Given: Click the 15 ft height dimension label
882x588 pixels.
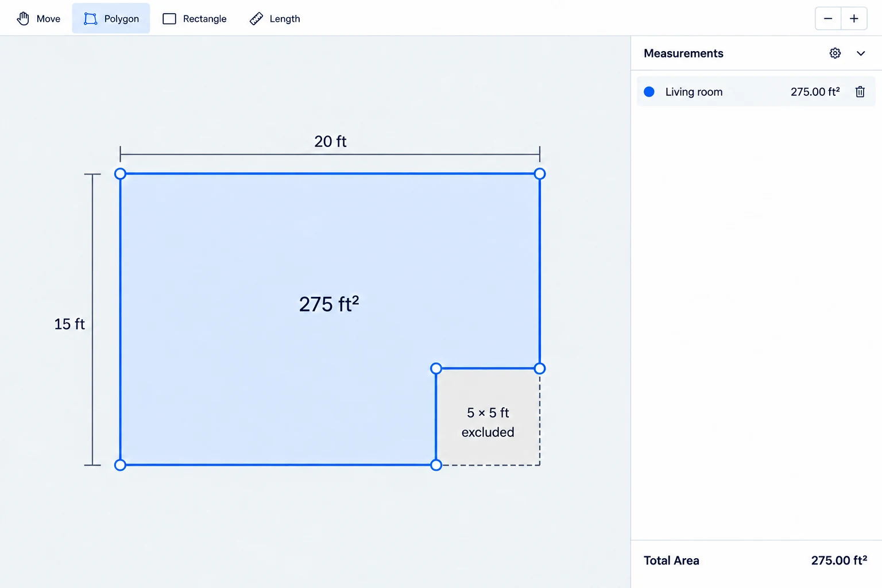Looking at the screenshot, I should (69, 324).
